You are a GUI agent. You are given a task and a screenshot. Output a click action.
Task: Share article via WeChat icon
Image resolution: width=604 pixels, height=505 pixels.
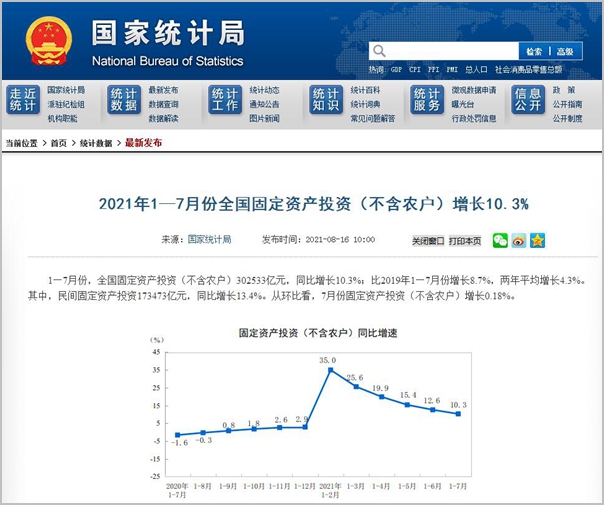tap(500, 240)
